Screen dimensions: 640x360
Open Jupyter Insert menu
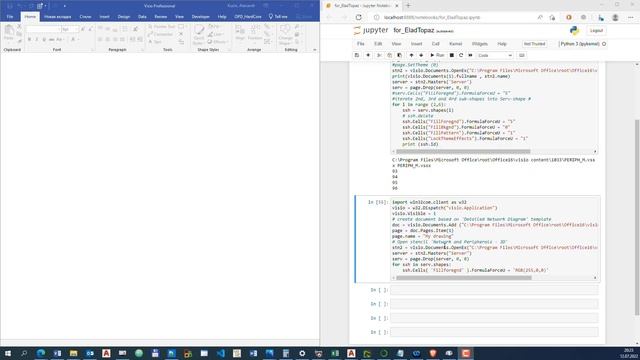pos(416,44)
